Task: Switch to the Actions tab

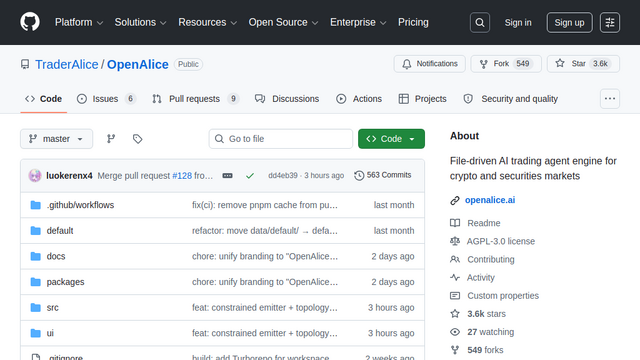Action: (x=359, y=99)
